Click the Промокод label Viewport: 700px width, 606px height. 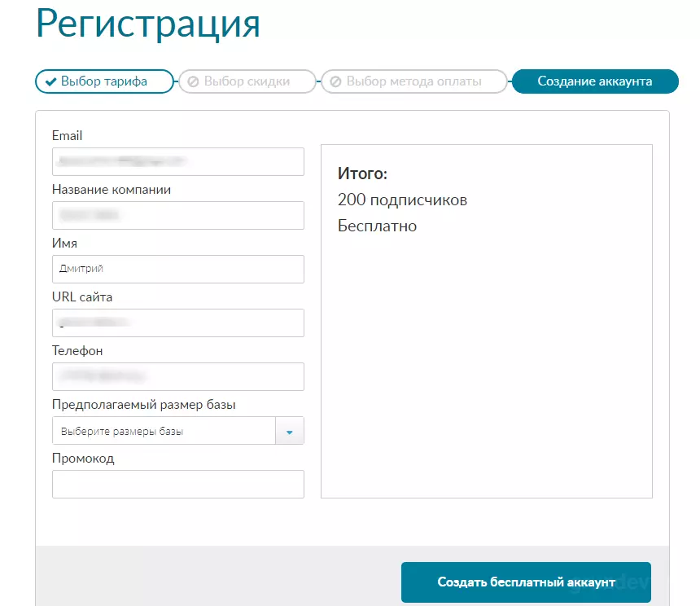(83, 459)
